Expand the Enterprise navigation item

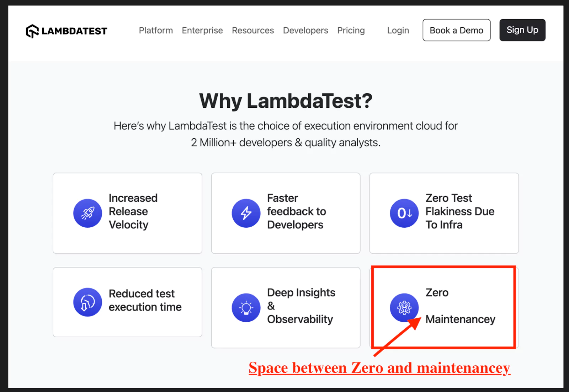(202, 31)
